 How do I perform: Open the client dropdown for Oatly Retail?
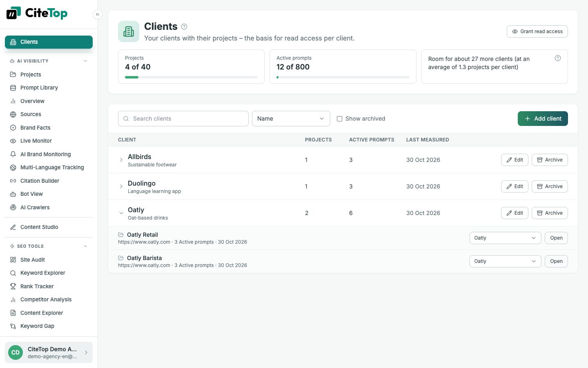505,238
